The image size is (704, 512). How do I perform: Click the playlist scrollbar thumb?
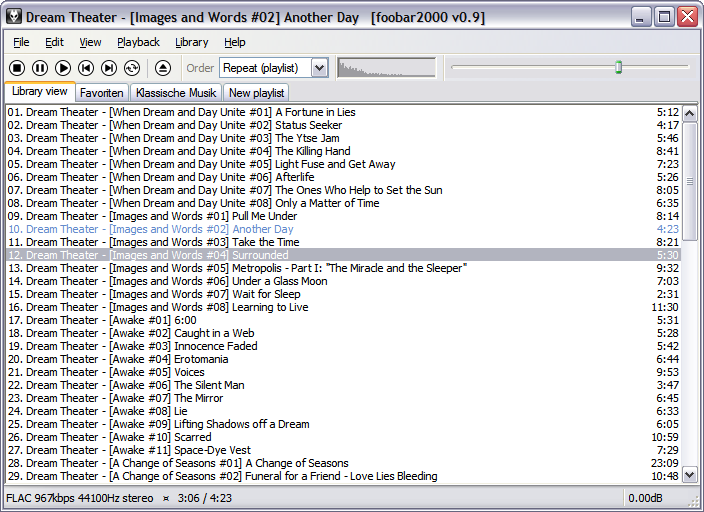point(690,181)
